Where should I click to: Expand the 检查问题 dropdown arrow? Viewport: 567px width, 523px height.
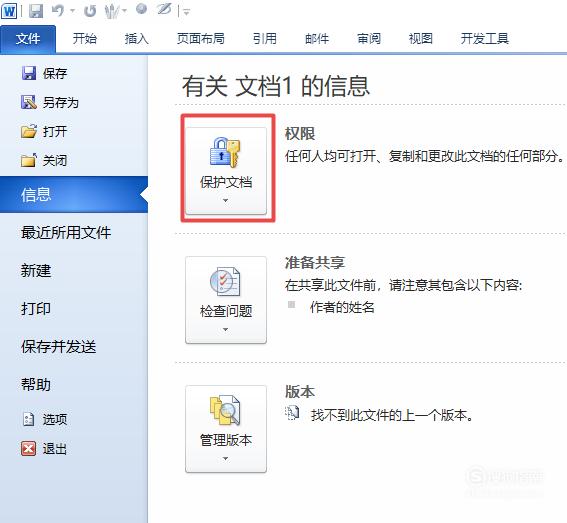tap(226, 329)
